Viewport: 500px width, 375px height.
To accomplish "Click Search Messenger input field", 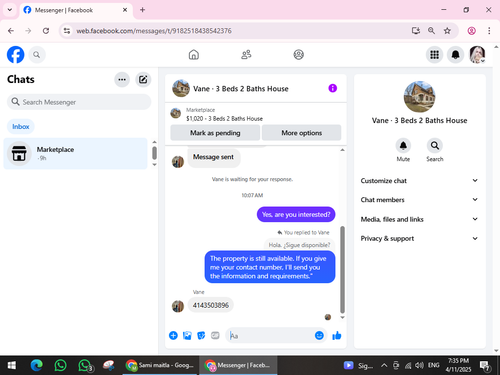I will [x=79, y=102].
